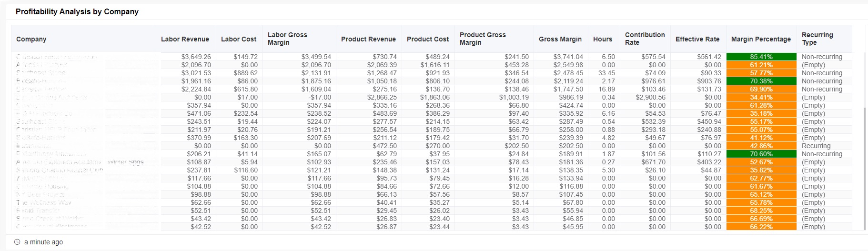Click the Profitability Analysis by Company title
Viewport: 868px width, 251px height.
click(x=77, y=11)
